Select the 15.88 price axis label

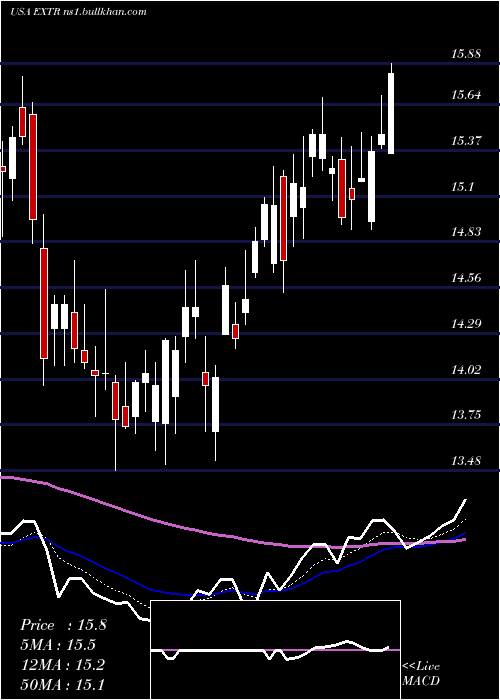coord(466,54)
